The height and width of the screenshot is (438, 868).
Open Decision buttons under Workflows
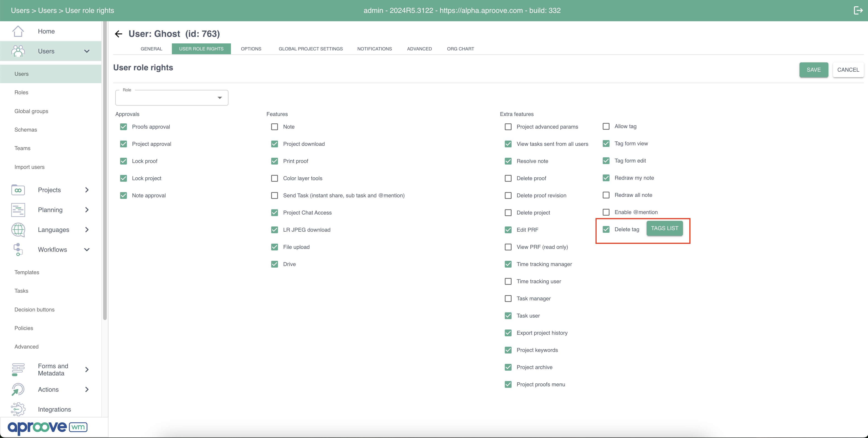(34, 309)
